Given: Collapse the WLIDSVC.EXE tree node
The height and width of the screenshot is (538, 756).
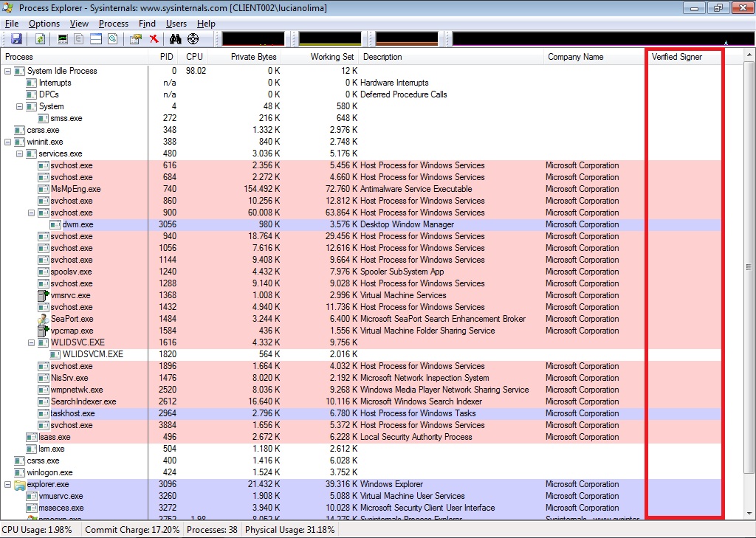Looking at the screenshot, I should click(x=31, y=342).
